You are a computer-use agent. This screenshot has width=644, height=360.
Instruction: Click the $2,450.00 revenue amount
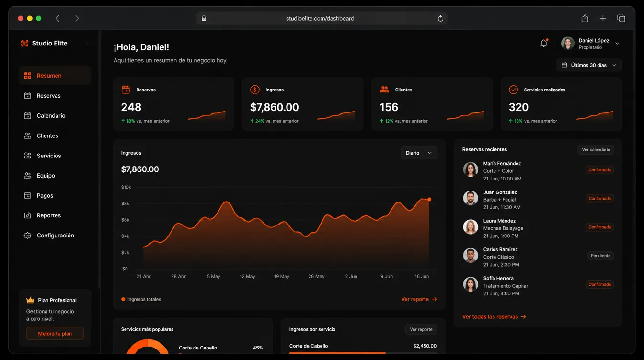425,346
